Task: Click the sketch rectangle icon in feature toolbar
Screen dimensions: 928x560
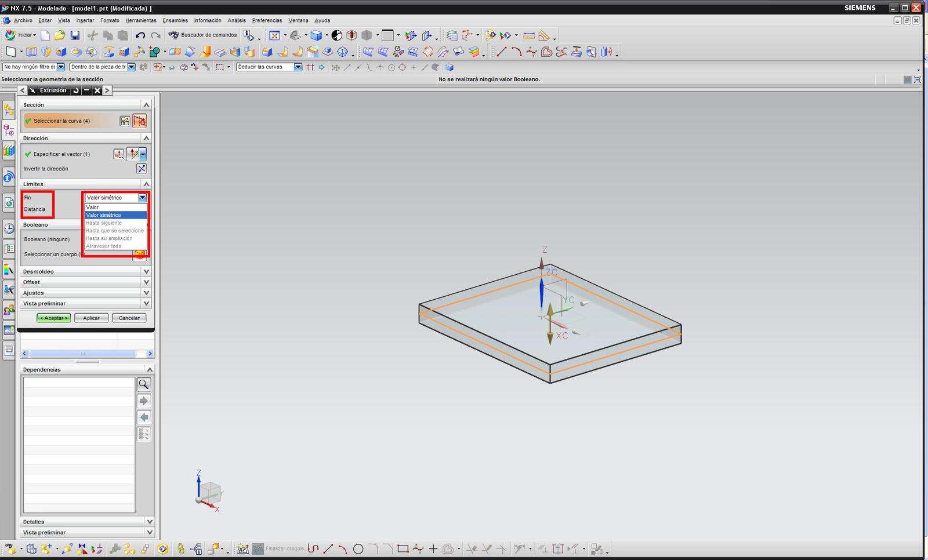Action: pyautogui.click(x=11, y=52)
